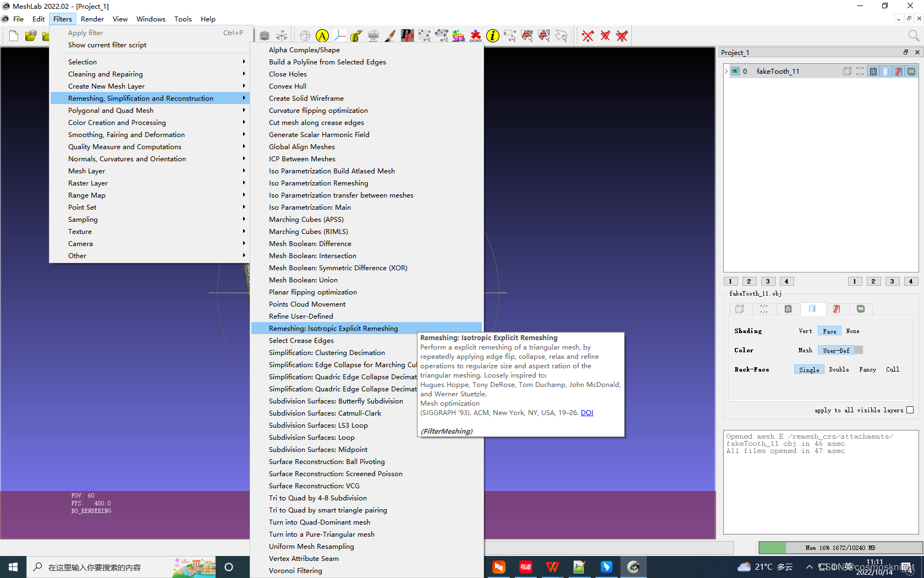Select the rainbow bunny Quality Mapper tool

tap(459, 36)
